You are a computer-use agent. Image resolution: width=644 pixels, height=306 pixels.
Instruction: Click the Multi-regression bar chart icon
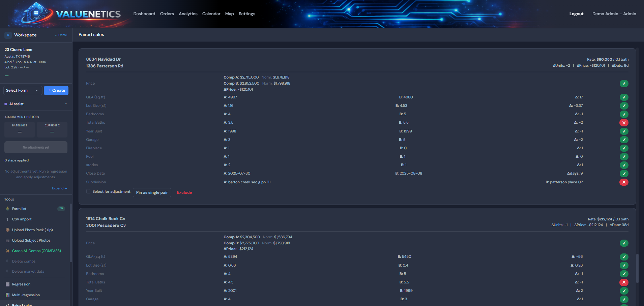tap(7, 295)
